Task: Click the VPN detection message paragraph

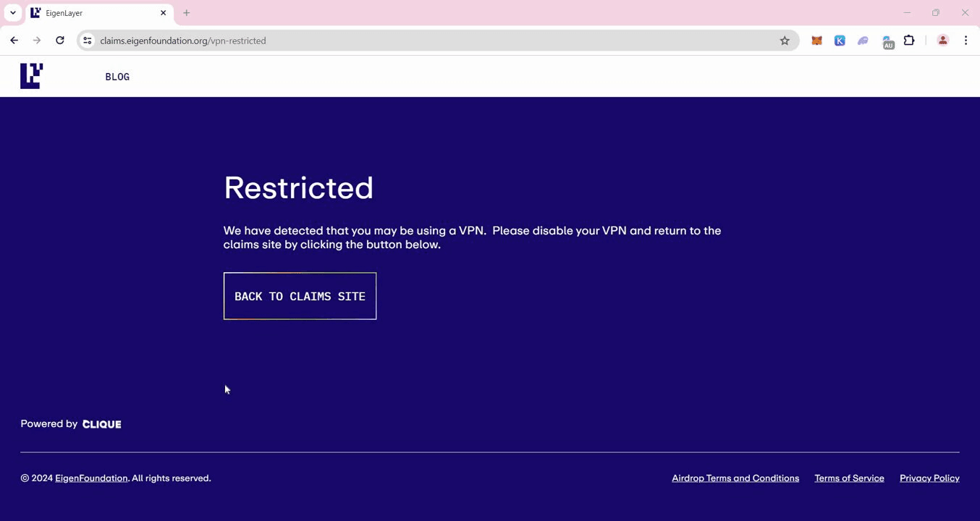Action: pyautogui.click(x=472, y=237)
